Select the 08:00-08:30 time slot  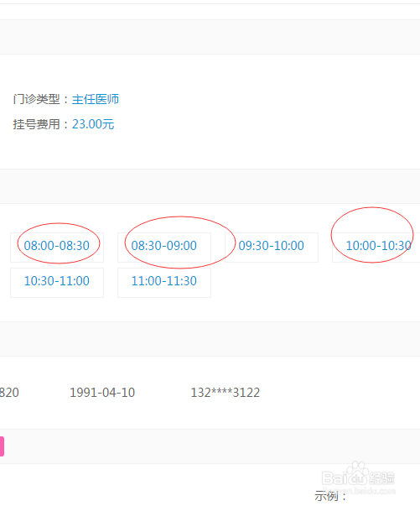click(57, 248)
